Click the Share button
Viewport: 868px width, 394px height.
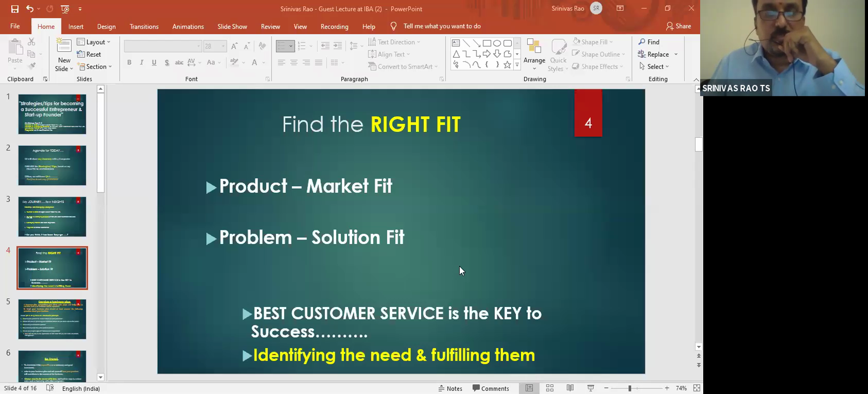678,26
